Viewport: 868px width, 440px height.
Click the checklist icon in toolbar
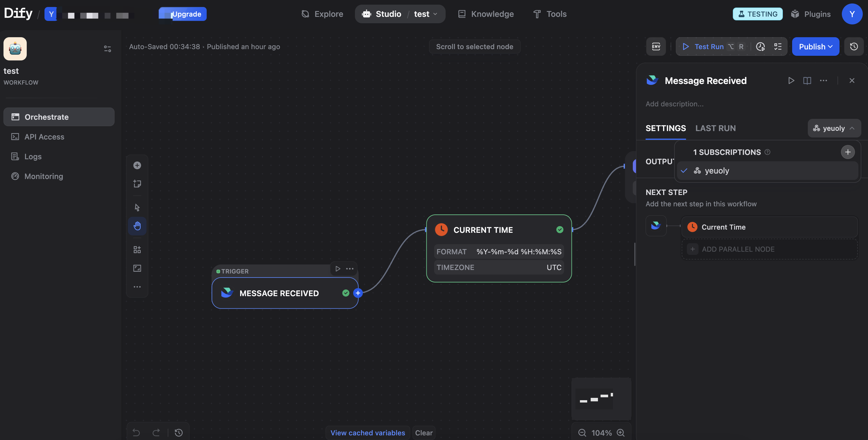(778, 46)
